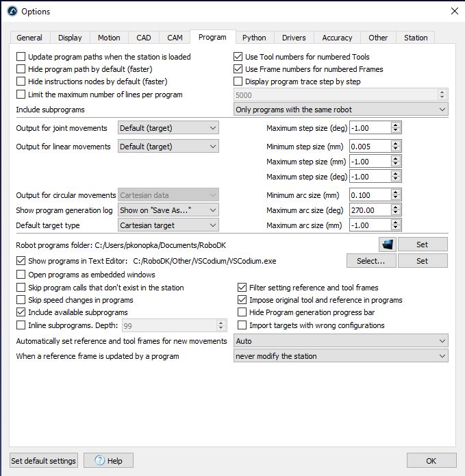Decrease Minimum step size (mm) with the down arrow
465x476 pixels.
pyautogui.click(x=395, y=149)
